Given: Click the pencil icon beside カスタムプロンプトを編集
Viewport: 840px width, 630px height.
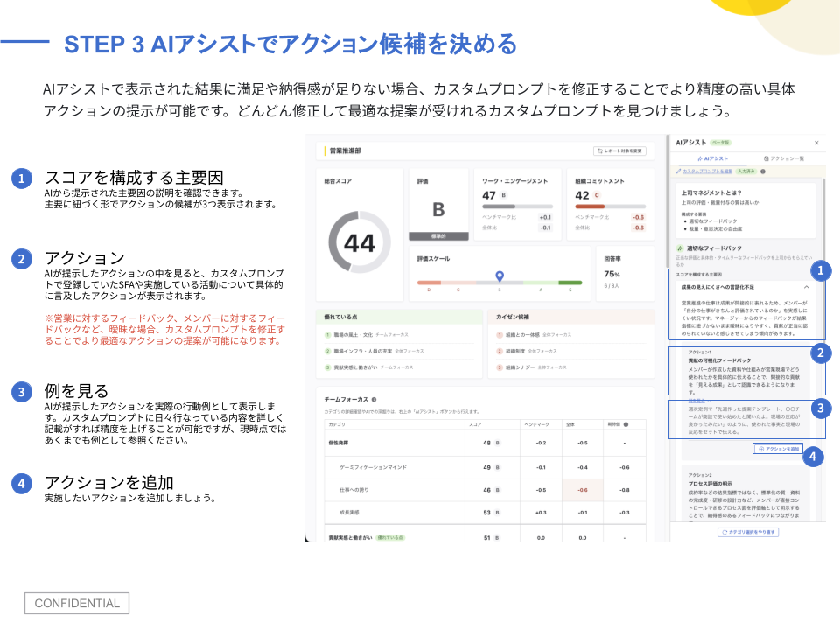Looking at the screenshot, I should 678,171.
